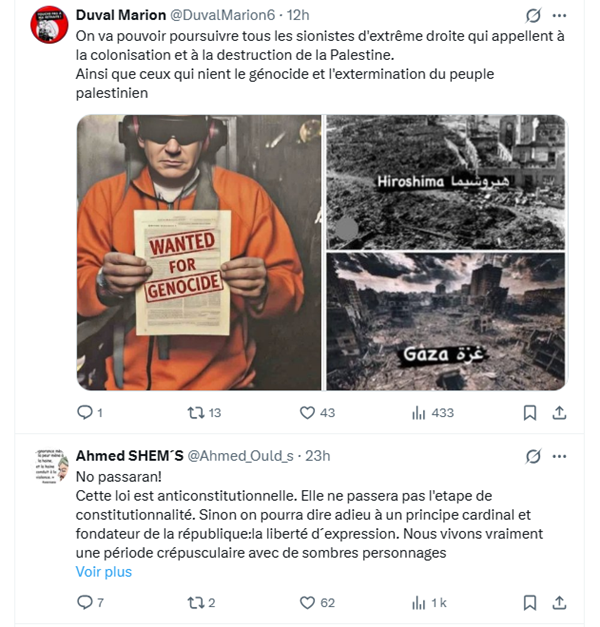Viewport: 600px width, 627px height.
Task: Open the Wanted for Genocide image
Action: coord(199,252)
